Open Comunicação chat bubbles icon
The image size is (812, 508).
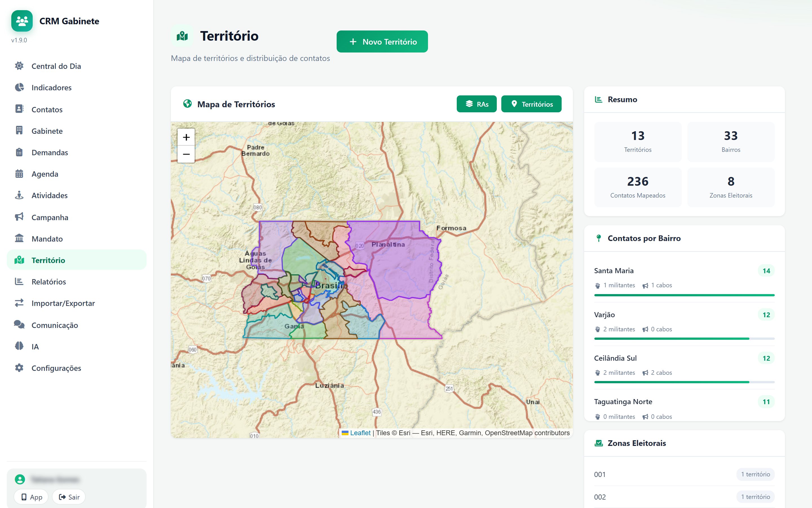19,325
